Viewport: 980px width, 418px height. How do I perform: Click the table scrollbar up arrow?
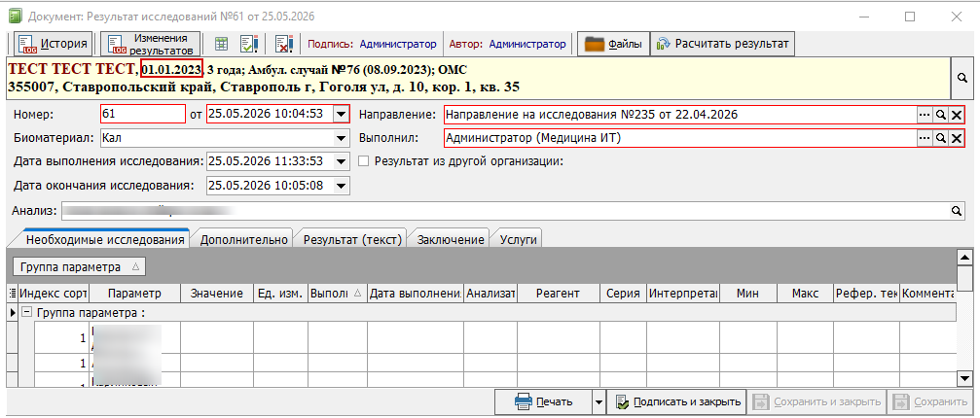click(x=965, y=257)
